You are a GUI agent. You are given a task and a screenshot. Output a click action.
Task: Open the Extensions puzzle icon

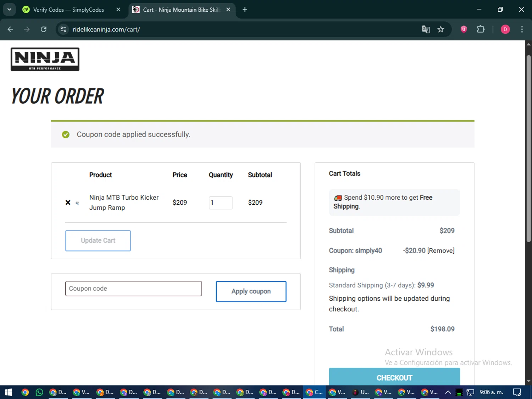click(x=481, y=29)
